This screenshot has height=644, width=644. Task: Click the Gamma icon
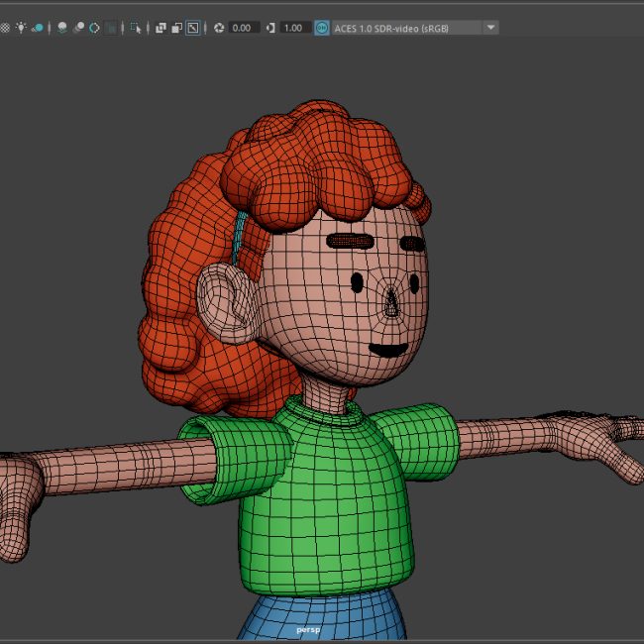point(270,28)
